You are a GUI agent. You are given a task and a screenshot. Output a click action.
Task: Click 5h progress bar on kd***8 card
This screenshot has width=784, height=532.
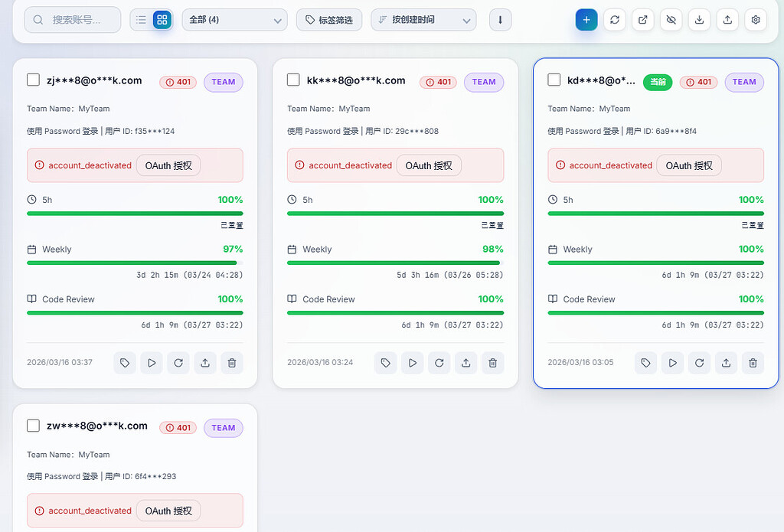pyautogui.click(x=656, y=214)
